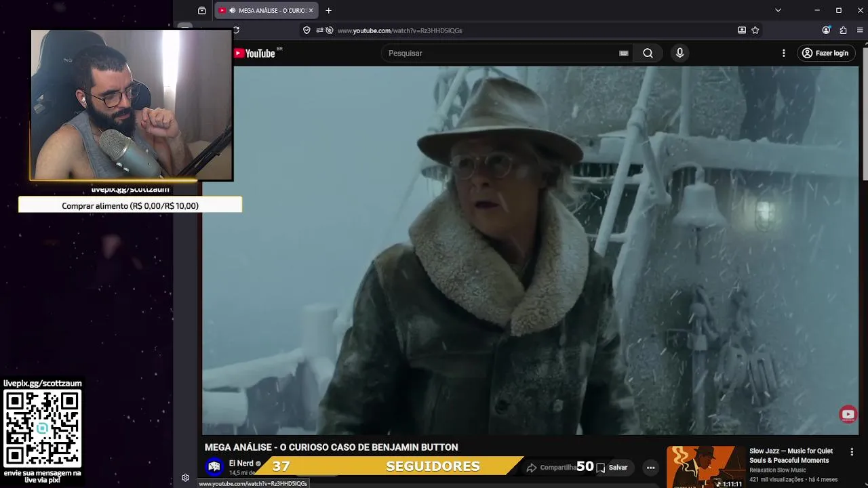Click the Fazer login button
The height and width of the screenshot is (488, 868).
click(825, 53)
